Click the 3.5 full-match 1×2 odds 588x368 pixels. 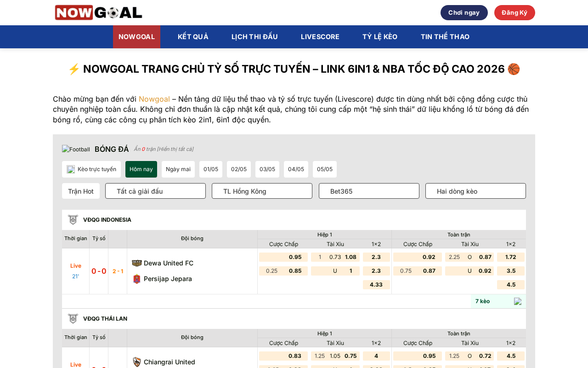coord(511,271)
